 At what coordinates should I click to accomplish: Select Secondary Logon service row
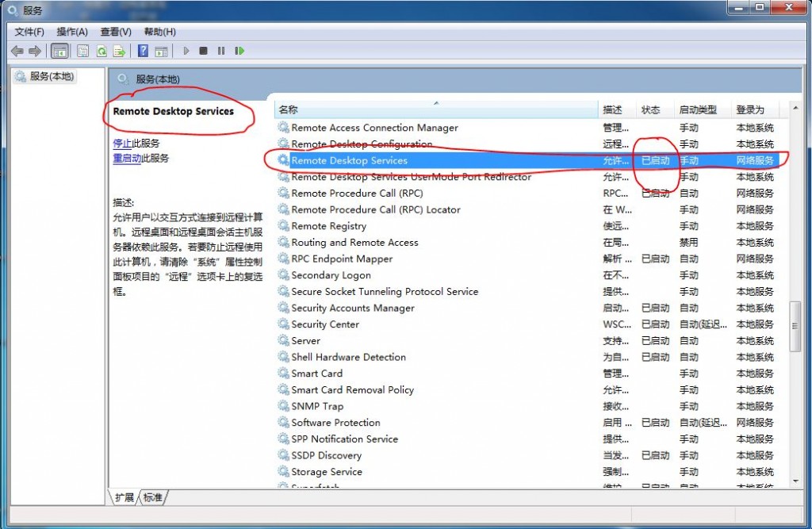[x=527, y=275]
